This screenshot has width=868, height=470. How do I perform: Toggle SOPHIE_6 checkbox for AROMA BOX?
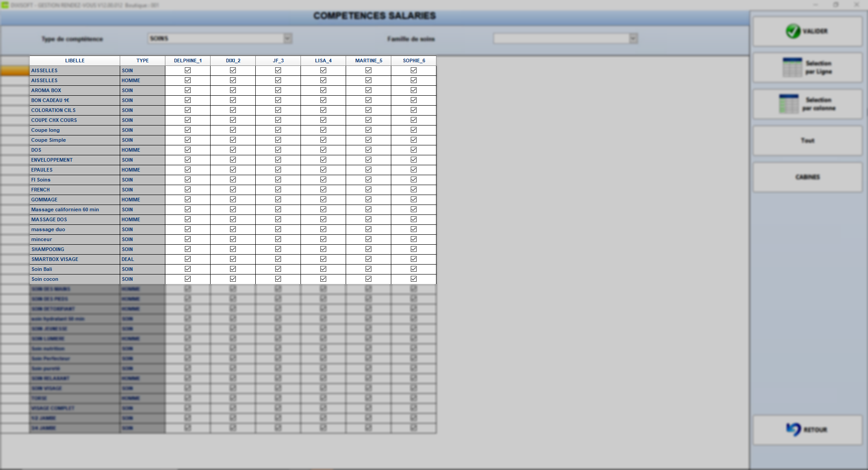(413, 90)
